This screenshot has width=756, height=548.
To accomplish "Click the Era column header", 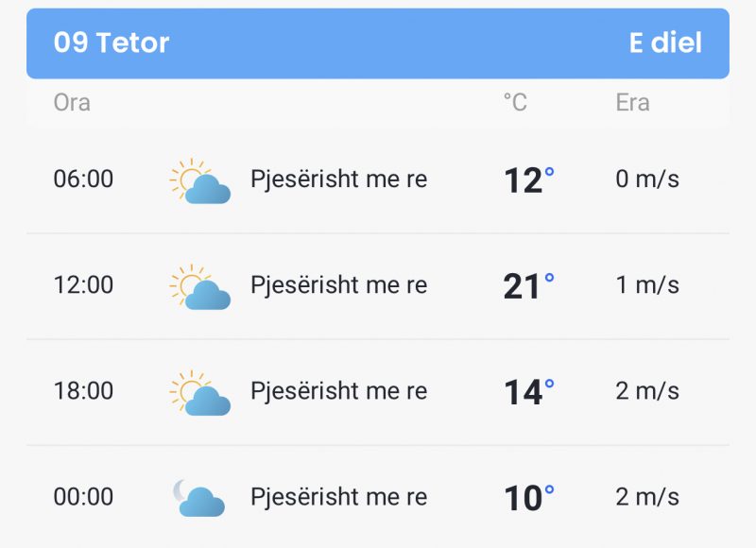I will (632, 103).
